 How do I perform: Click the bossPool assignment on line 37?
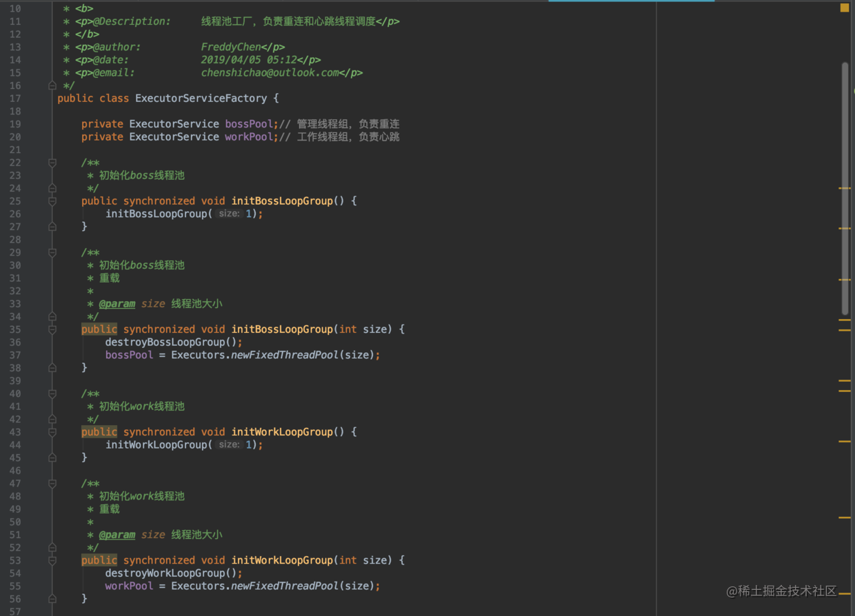(129, 356)
